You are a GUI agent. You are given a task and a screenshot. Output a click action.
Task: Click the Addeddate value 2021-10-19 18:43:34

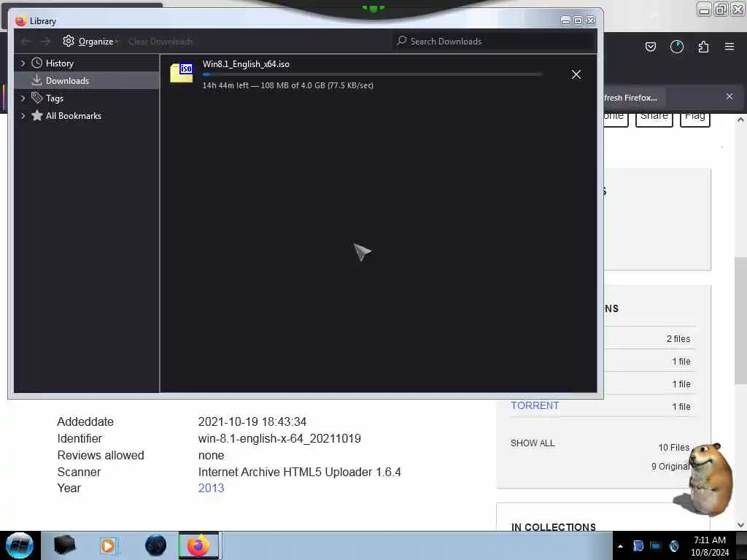[x=252, y=422]
